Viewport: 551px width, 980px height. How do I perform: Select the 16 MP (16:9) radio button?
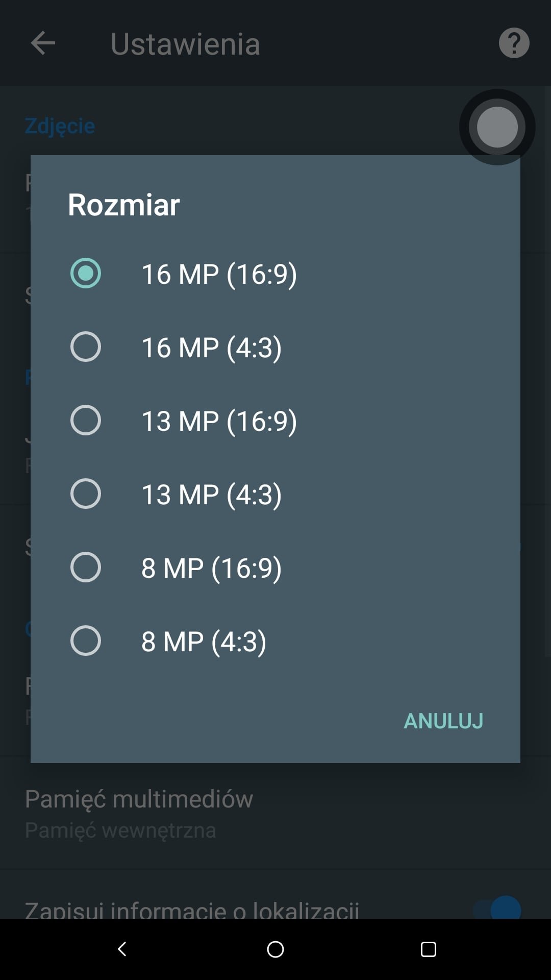(x=85, y=273)
